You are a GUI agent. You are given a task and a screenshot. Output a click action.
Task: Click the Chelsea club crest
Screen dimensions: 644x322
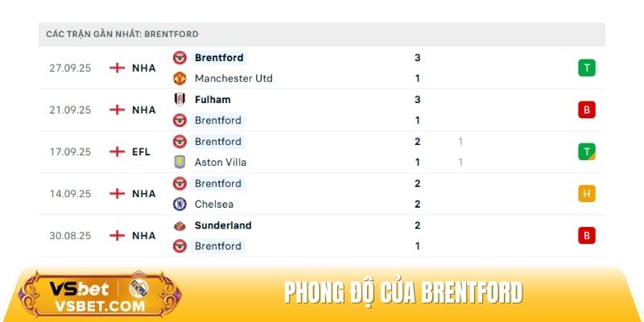tap(180, 204)
